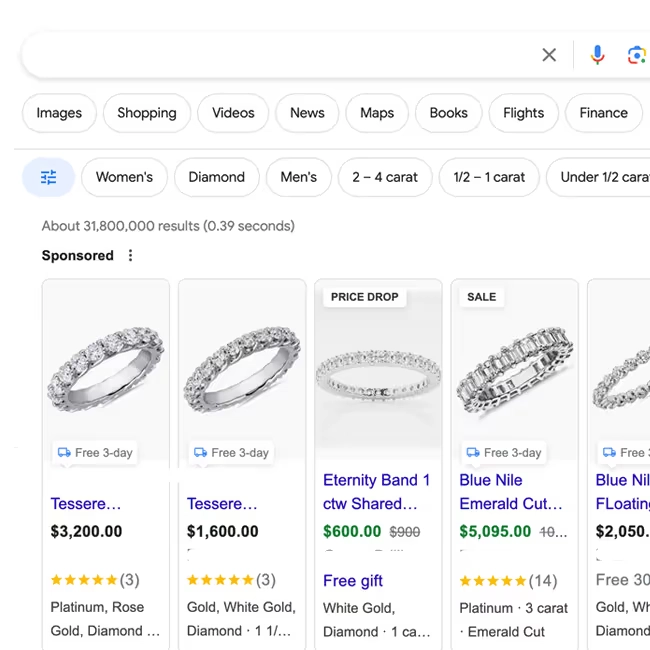This screenshot has width=650, height=650.
Task: Switch to the Maps tab
Action: pyautogui.click(x=377, y=113)
